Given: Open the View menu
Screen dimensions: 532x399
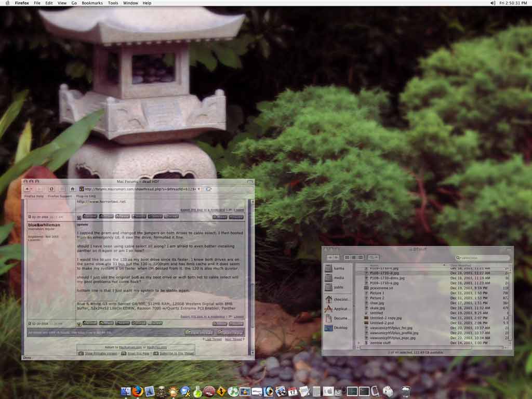Looking at the screenshot, I should (62, 3).
